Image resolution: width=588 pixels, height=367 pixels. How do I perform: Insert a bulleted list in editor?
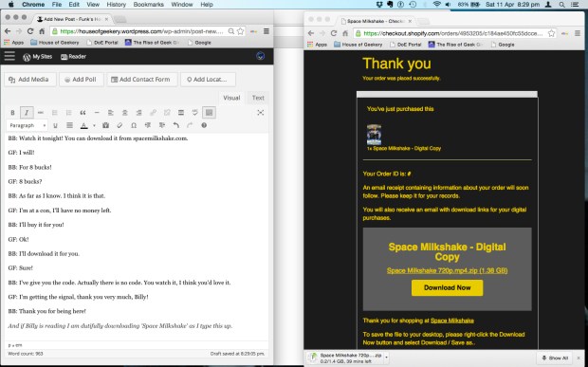55,113
